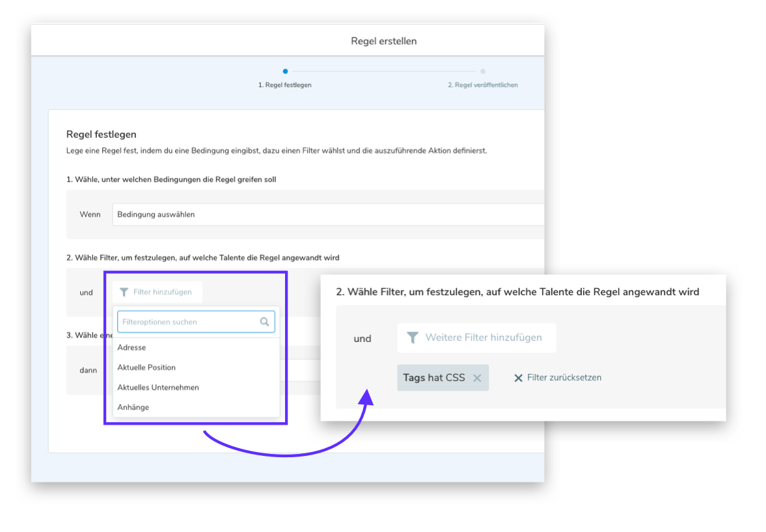Image resolution: width=766 pixels, height=532 pixels.
Task: Click the funnel icon beside 'Filter hinzufügen'
Action: point(124,293)
